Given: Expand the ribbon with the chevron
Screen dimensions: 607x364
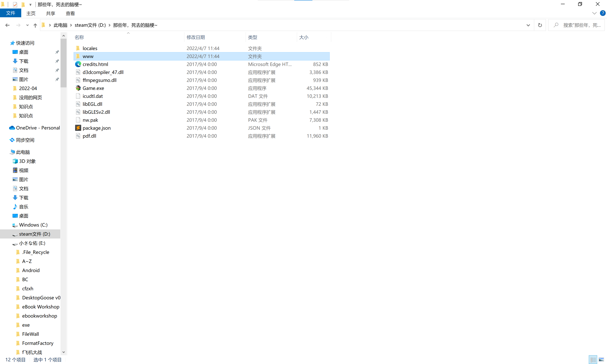Looking at the screenshot, I should (594, 13).
